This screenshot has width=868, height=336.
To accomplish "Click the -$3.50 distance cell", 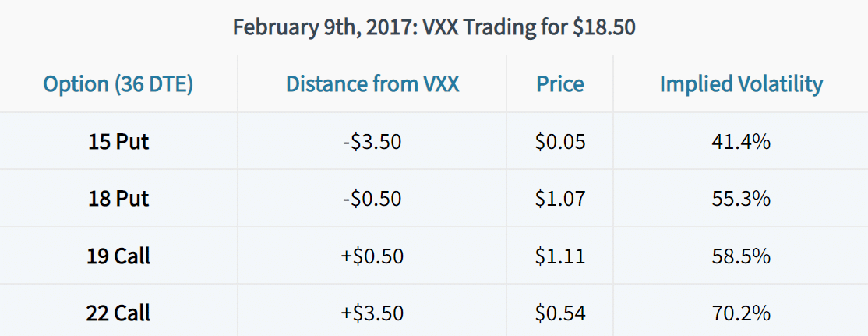I will click(x=372, y=142).
